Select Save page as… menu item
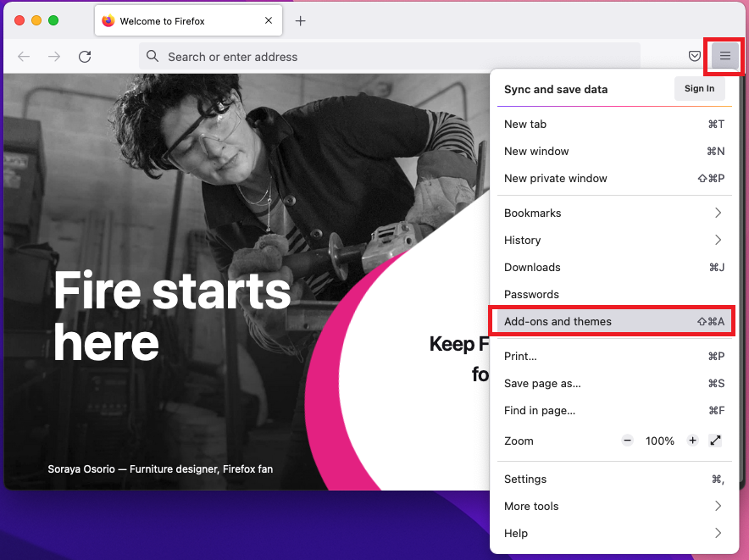749x560 pixels. coord(614,384)
